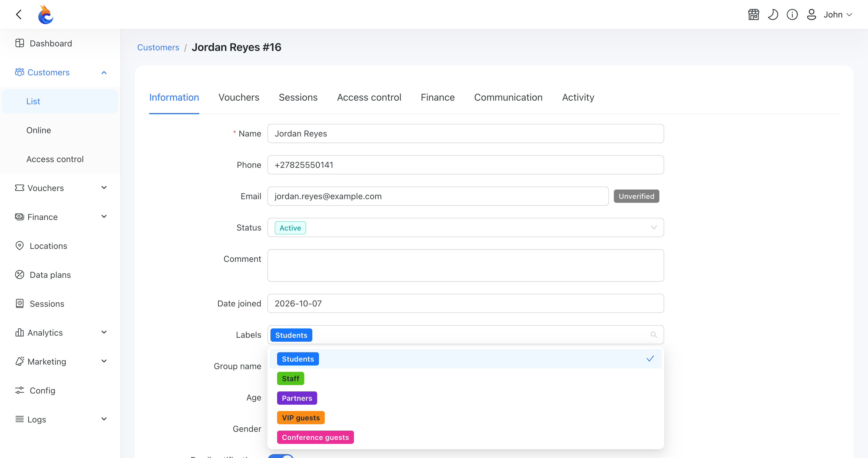Click the Customers group icon
Viewport: 868px width, 458px height.
coord(20,72)
